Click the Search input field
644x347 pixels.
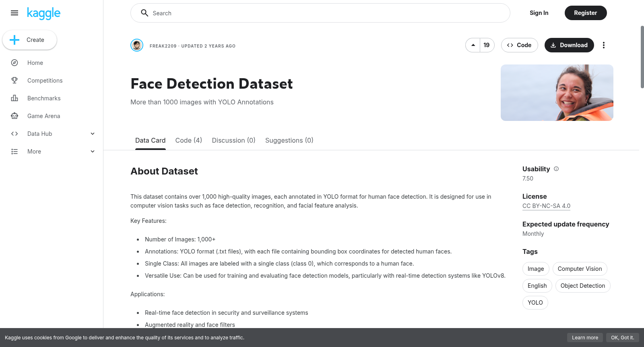[320, 13]
